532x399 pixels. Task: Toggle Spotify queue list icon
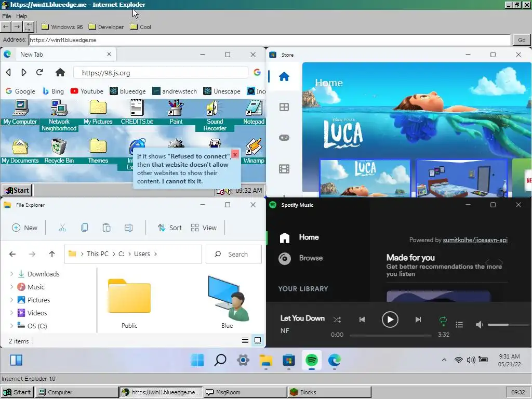(x=459, y=325)
